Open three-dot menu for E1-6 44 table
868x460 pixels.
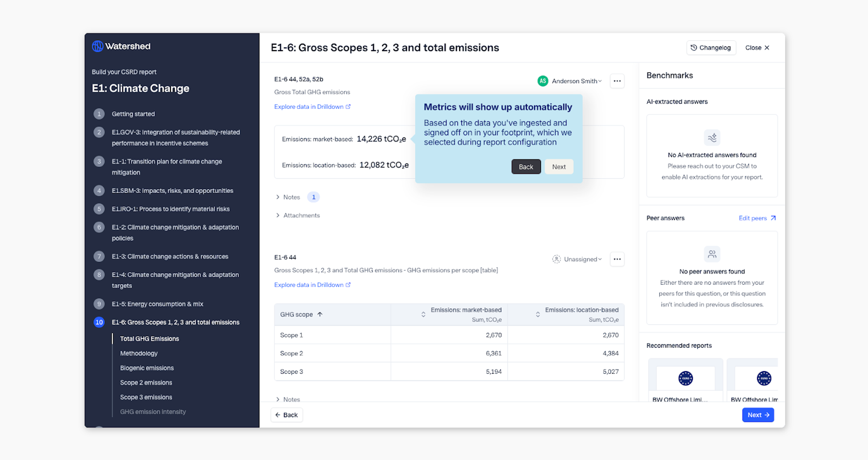pos(617,259)
